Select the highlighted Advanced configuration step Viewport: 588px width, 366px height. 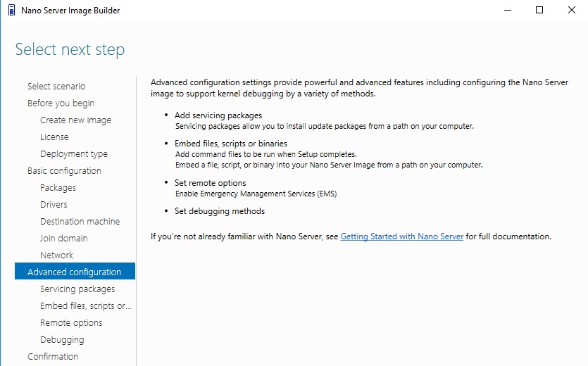click(75, 271)
